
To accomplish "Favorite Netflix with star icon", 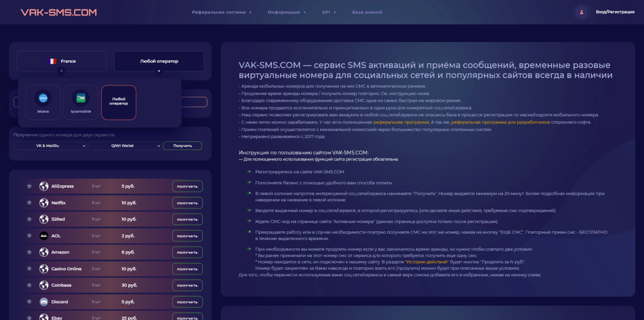I will pos(29,203).
